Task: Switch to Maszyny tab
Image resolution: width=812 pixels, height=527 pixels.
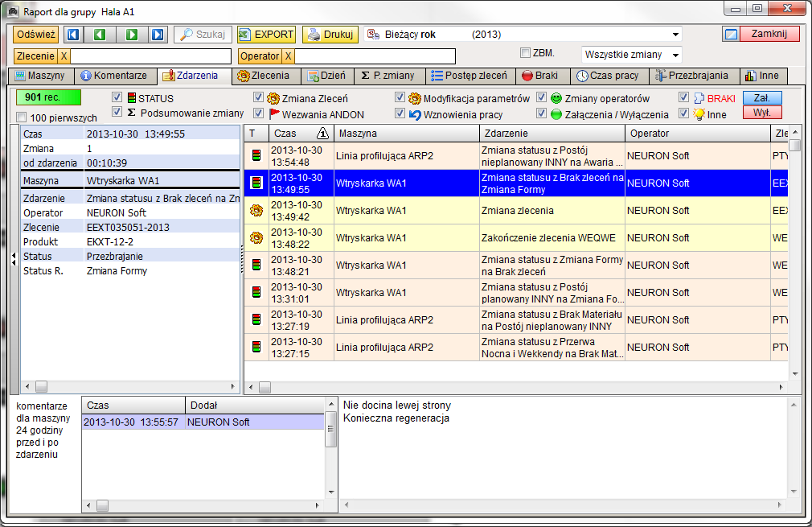Action: (41, 76)
